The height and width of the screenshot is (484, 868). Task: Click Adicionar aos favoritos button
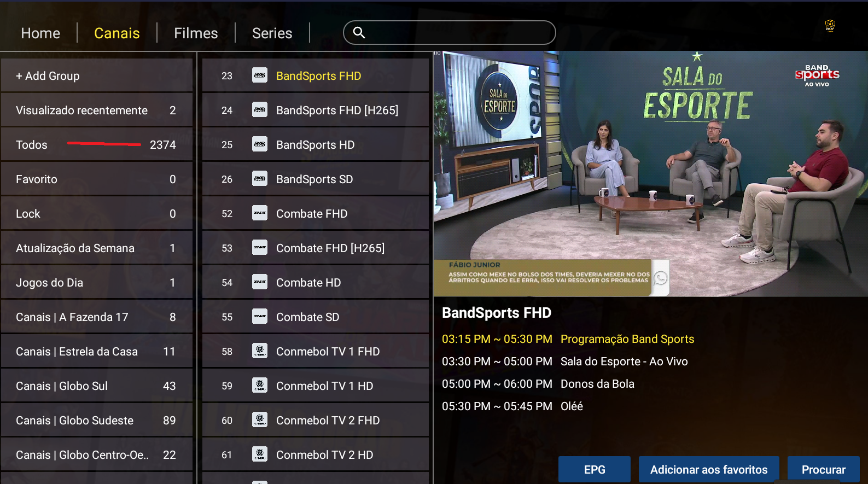tap(708, 469)
